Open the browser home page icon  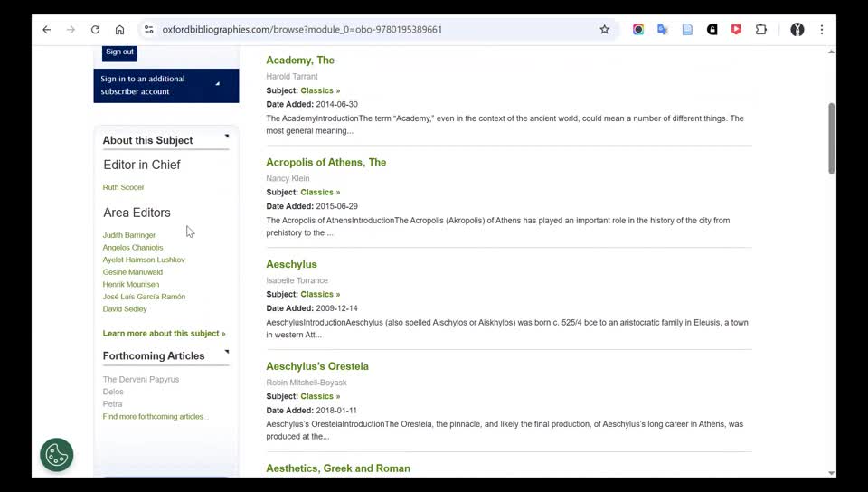pyautogui.click(x=119, y=30)
